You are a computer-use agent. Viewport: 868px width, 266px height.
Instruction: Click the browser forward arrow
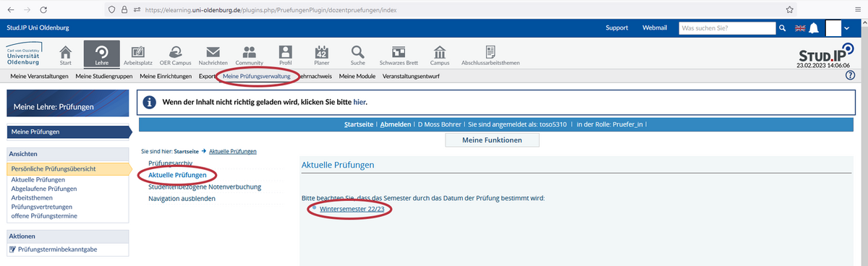27,9
